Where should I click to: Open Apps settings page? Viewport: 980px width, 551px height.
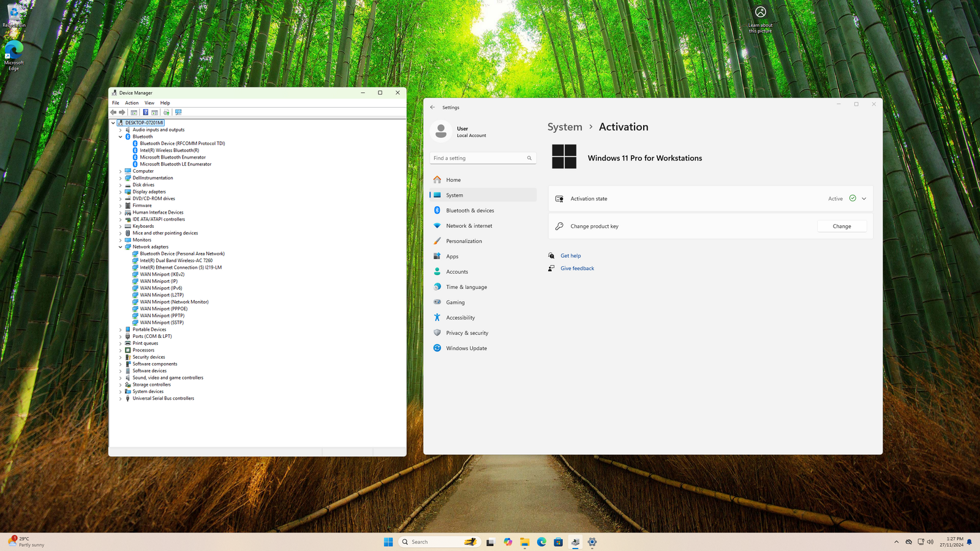pyautogui.click(x=483, y=257)
